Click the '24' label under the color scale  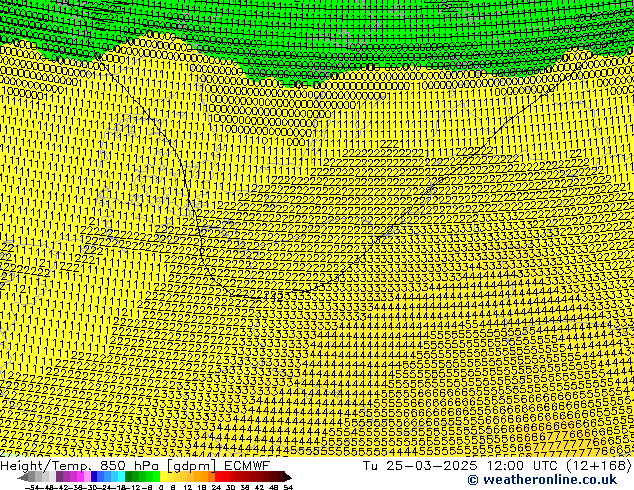[x=216, y=488]
